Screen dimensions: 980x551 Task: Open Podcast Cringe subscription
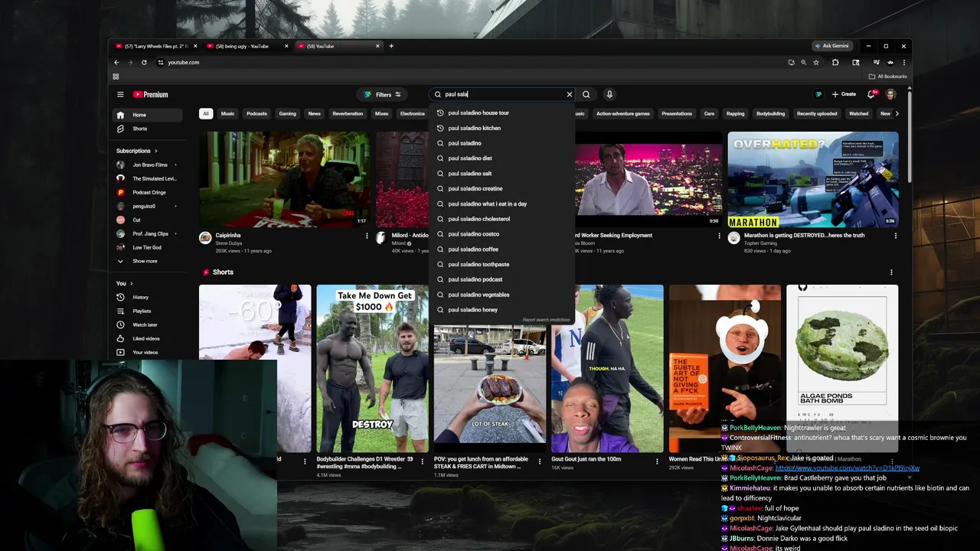[149, 192]
